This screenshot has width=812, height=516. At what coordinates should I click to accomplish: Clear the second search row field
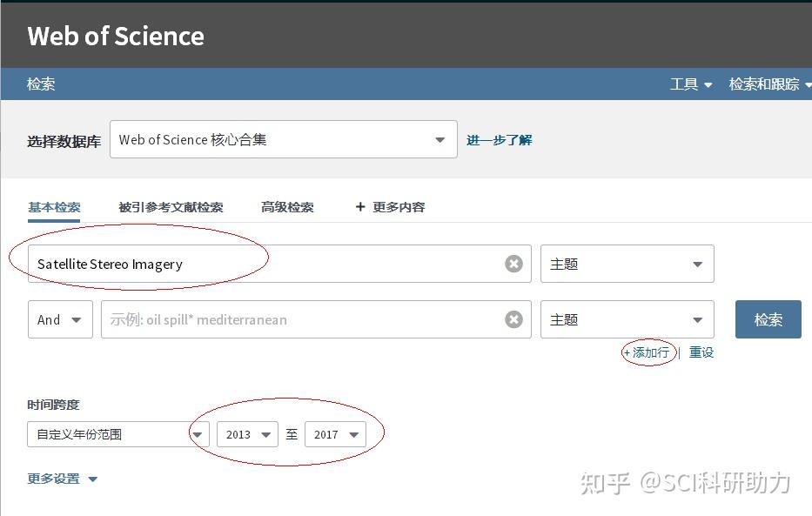pyautogui.click(x=513, y=319)
